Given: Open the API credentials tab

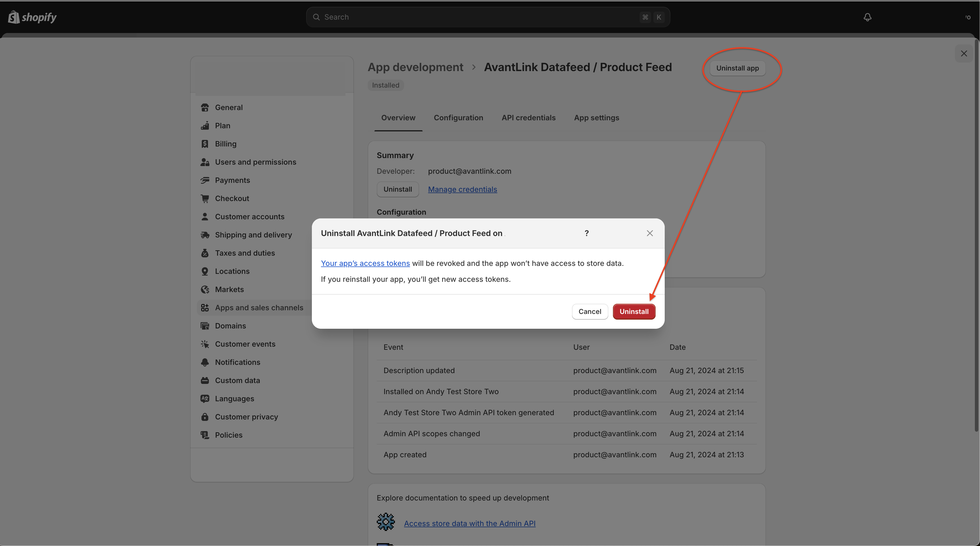Looking at the screenshot, I should click(x=528, y=118).
